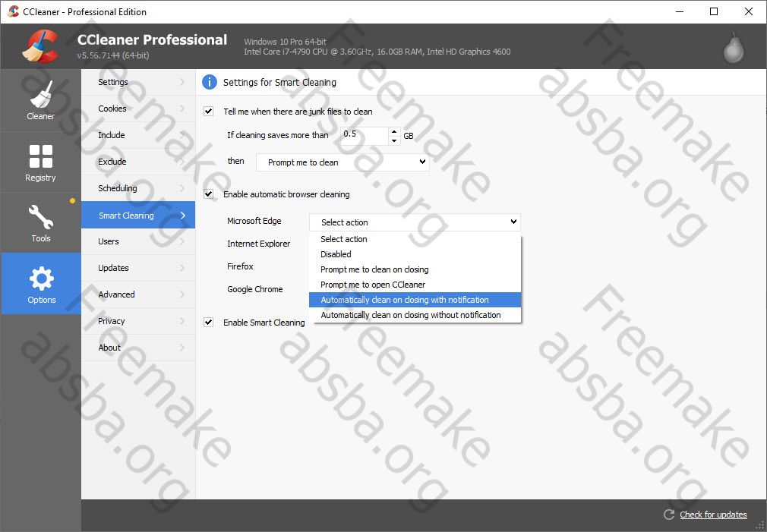Increase the GB threshold with up arrow
The image size is (767, 532).
394,131
